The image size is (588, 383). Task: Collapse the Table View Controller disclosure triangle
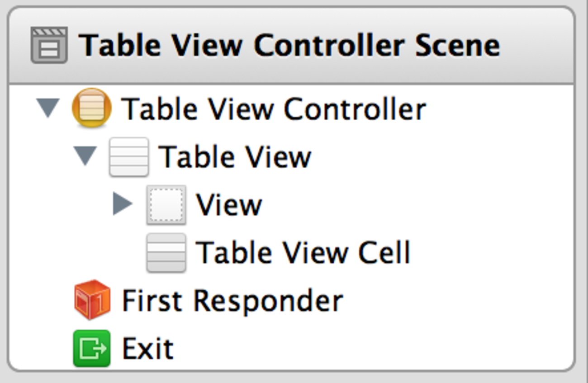pos(48,109)
